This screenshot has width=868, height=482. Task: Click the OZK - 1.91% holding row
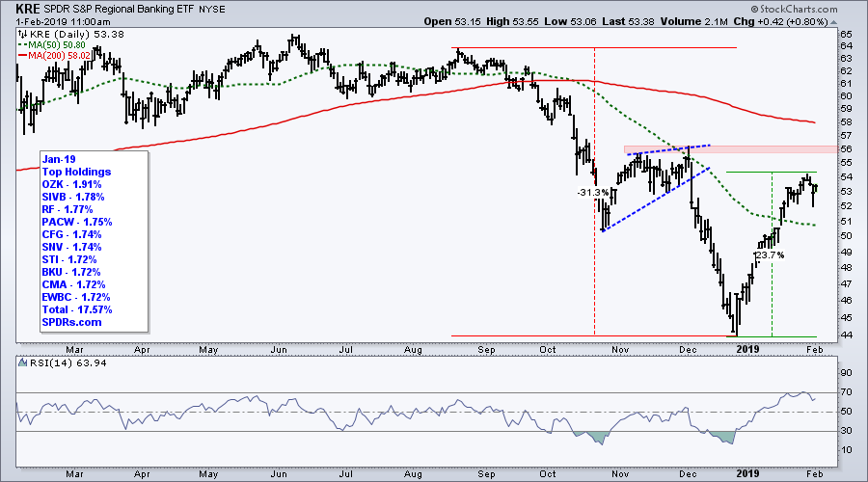tap(72, 184)
